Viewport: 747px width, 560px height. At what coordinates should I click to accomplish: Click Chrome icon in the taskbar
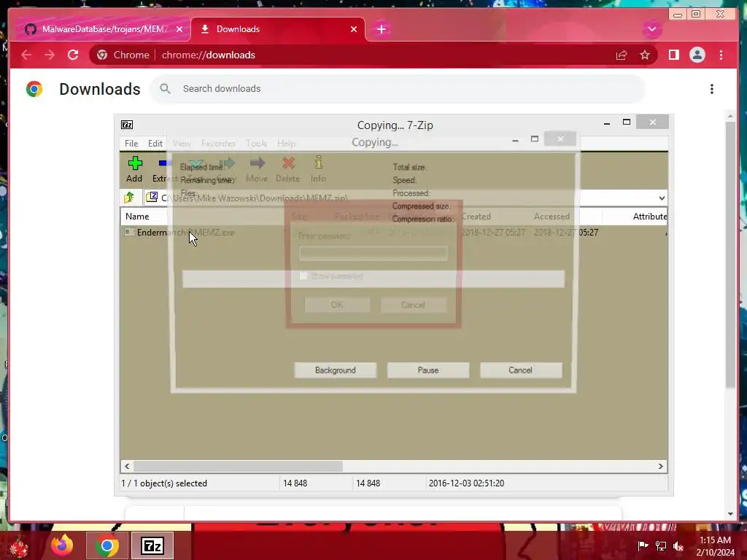[x=107, y=545]
